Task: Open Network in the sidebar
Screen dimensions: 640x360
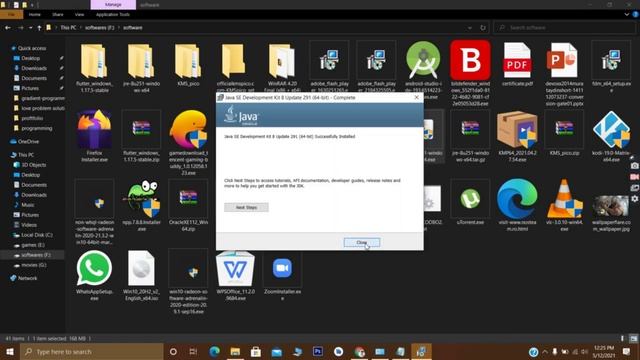Action: 27,278
